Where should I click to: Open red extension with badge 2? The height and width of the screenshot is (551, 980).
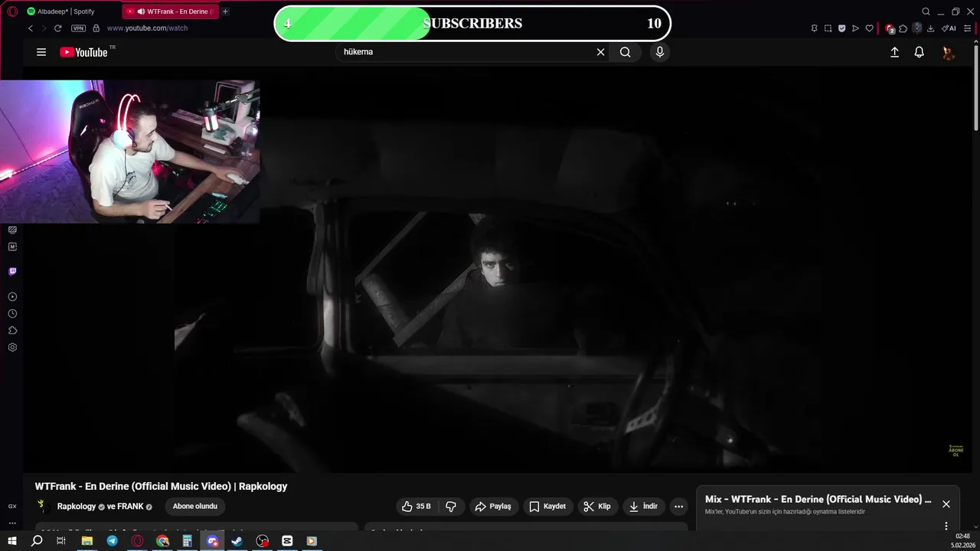tap(890, 28)
